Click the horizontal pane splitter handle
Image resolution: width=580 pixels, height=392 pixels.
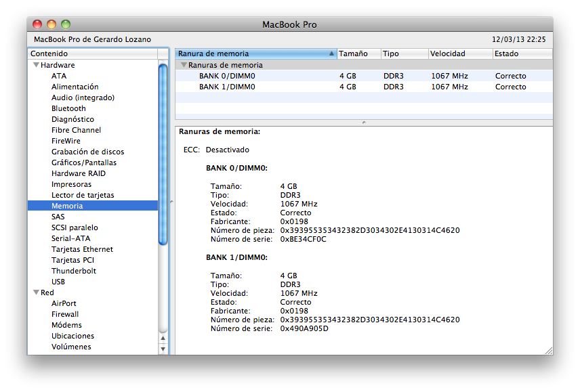(364, 123)
